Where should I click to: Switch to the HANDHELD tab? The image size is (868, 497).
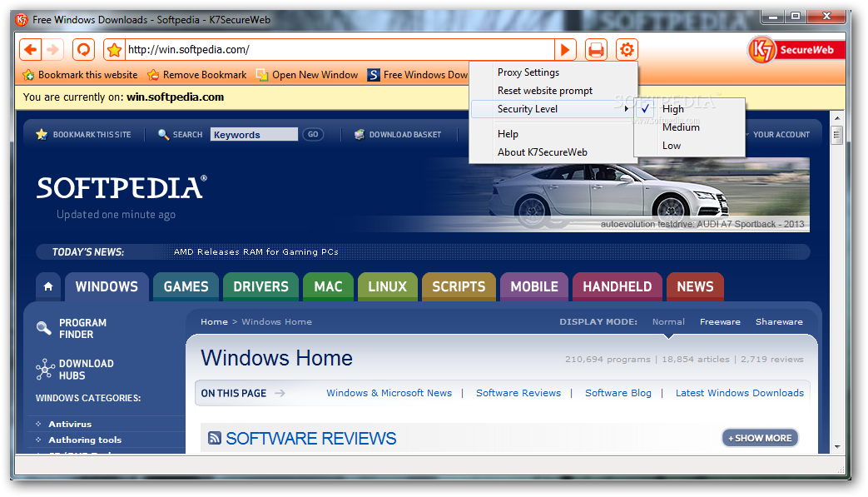pos(618,286)
